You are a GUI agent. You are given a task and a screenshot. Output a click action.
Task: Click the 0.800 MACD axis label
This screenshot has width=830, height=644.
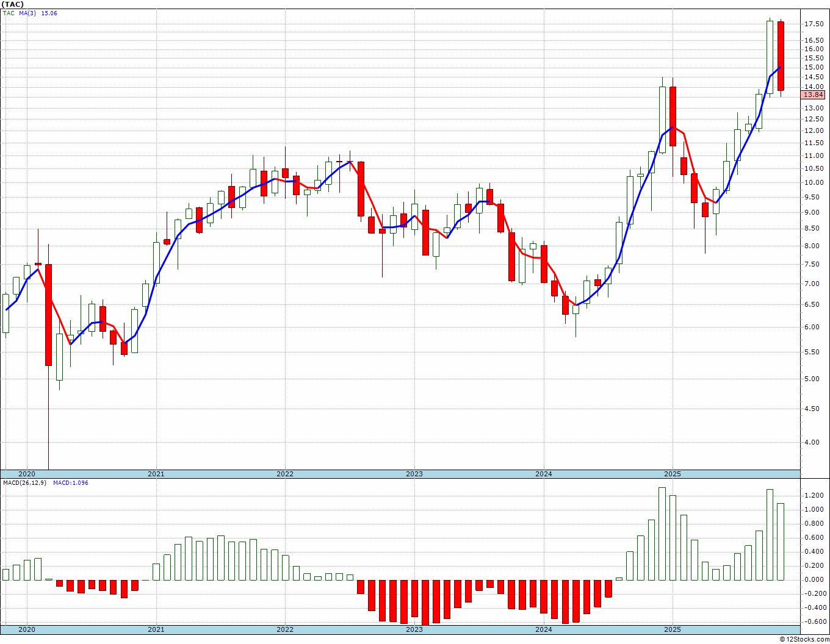click(814, 523)
